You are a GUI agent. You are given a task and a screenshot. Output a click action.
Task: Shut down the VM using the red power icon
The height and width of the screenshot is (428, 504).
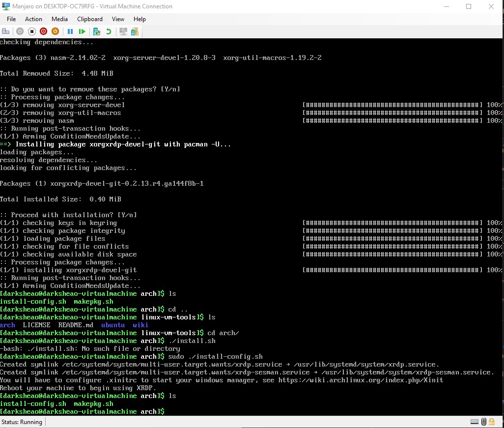click(x=43, y=31)
